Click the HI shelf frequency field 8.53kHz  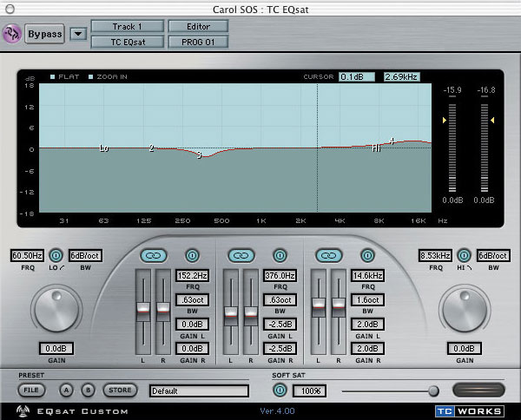click(435, 255)
